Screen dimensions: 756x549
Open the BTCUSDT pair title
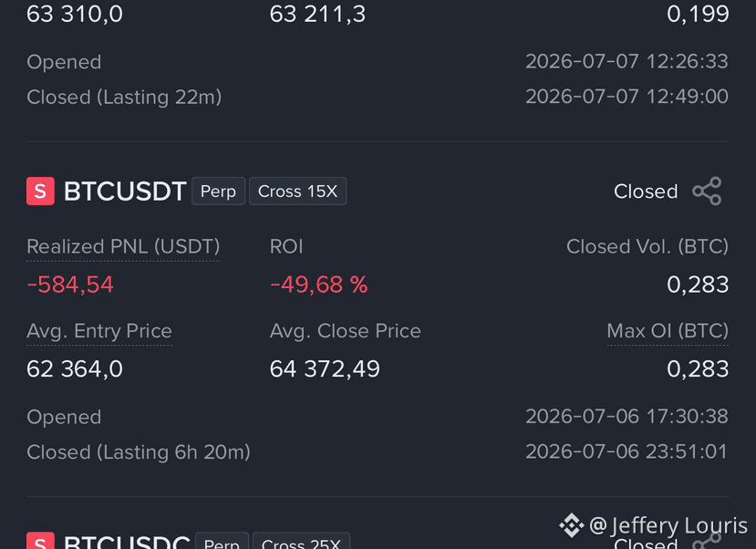click(125, 192)
